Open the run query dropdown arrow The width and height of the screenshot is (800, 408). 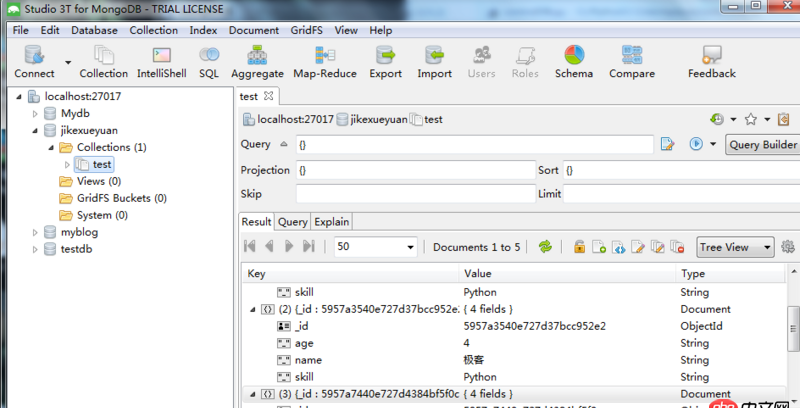713,144
